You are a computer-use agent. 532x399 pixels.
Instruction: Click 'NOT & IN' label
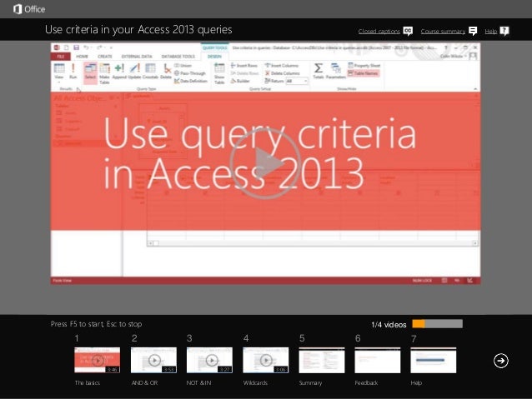point(198,382)
